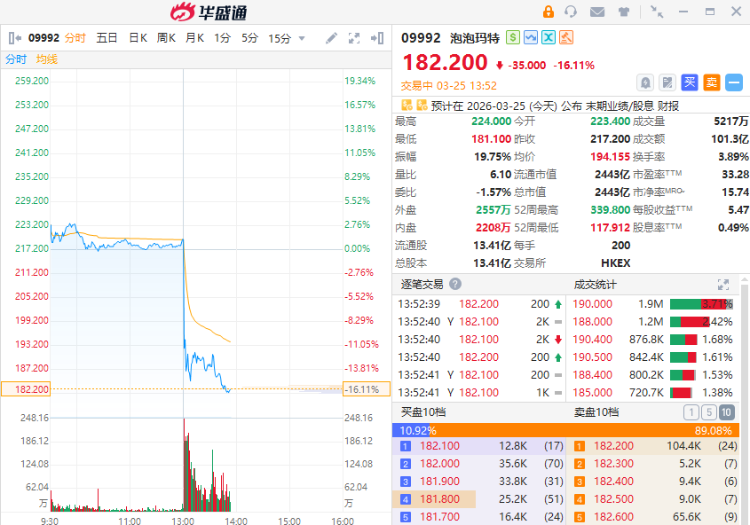Switch to 1分 chart tab
The height and width of the screenshot is (525, 750).
(x=222, y=38)
